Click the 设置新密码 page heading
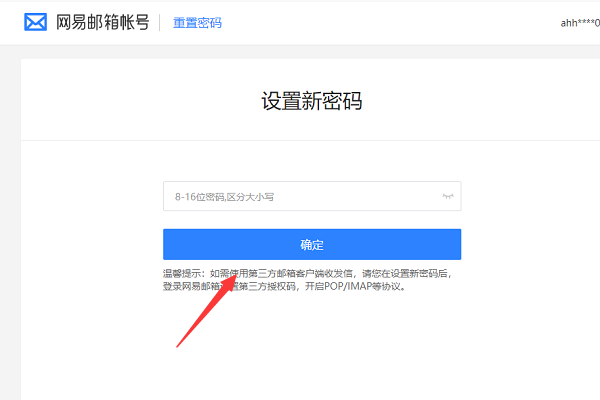 pyautogui.click(x=311, y=101)
